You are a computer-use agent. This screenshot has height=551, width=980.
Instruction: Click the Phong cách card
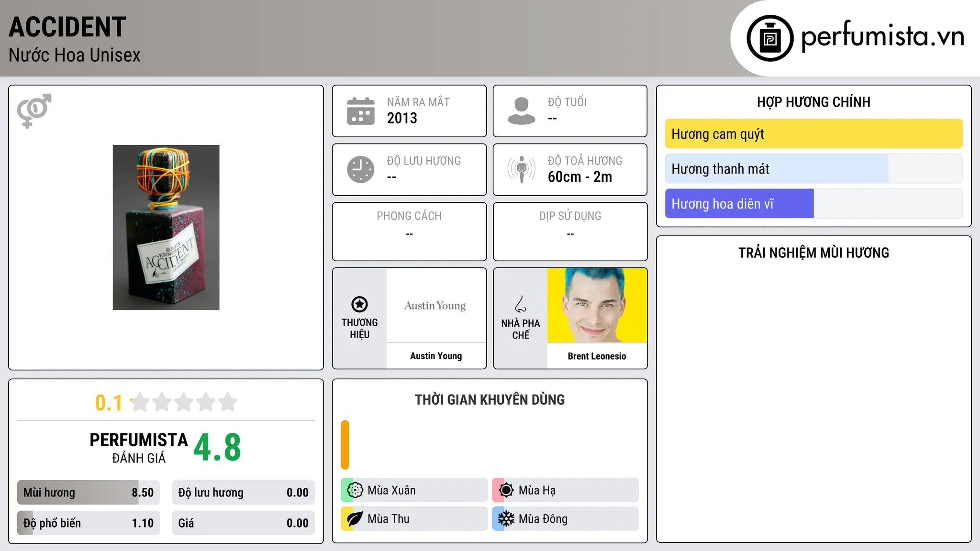click(409, 231)
